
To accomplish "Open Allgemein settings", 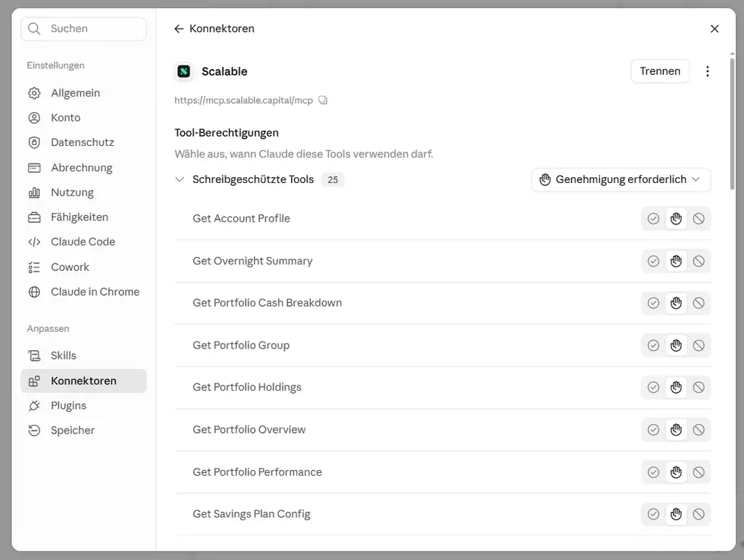I will point(84,93).
